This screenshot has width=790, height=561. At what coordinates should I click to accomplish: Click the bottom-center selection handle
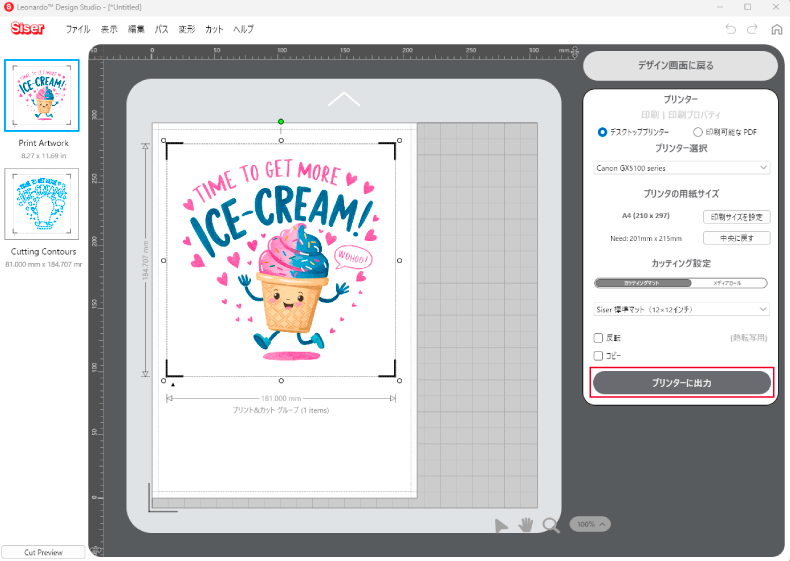[281, 381]
